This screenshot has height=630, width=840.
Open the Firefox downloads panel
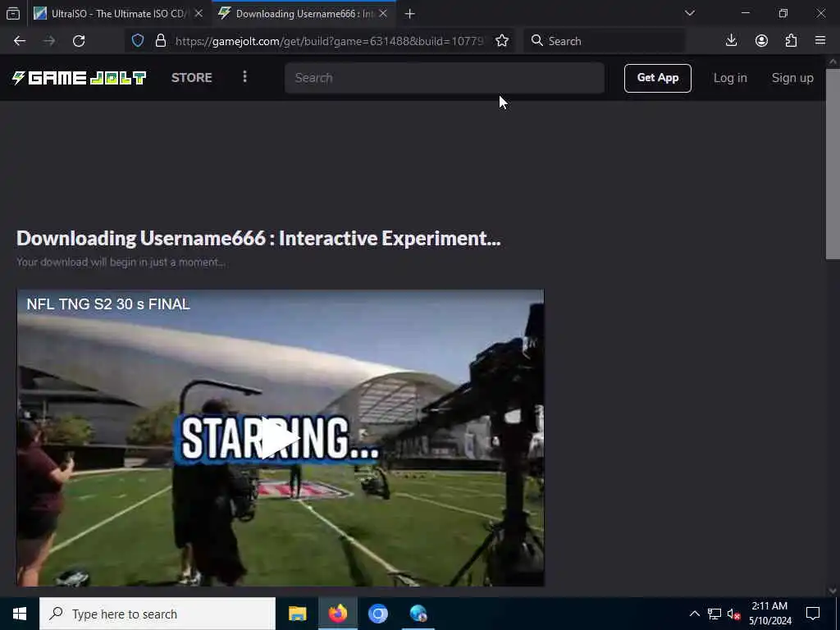click(x=731, y=41)
